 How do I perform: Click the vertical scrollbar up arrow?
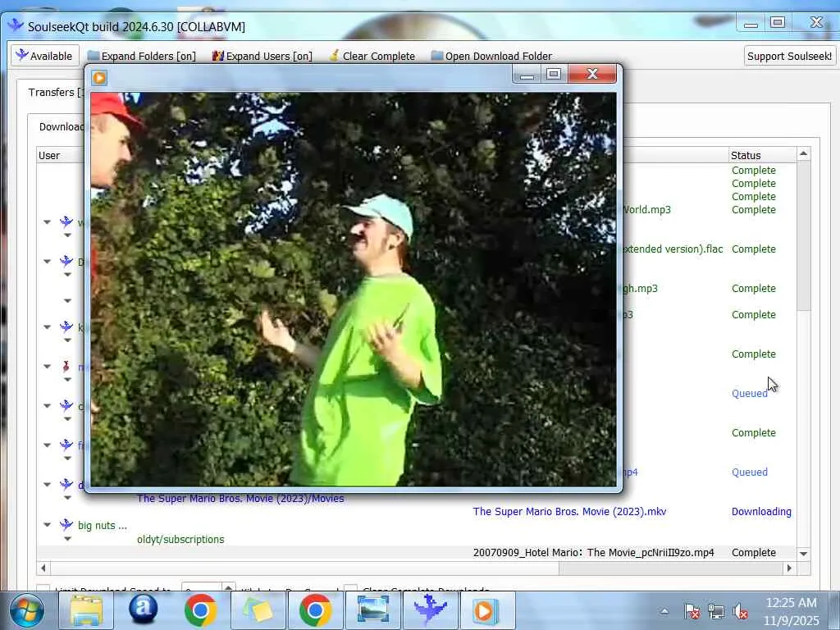(804, 154)
